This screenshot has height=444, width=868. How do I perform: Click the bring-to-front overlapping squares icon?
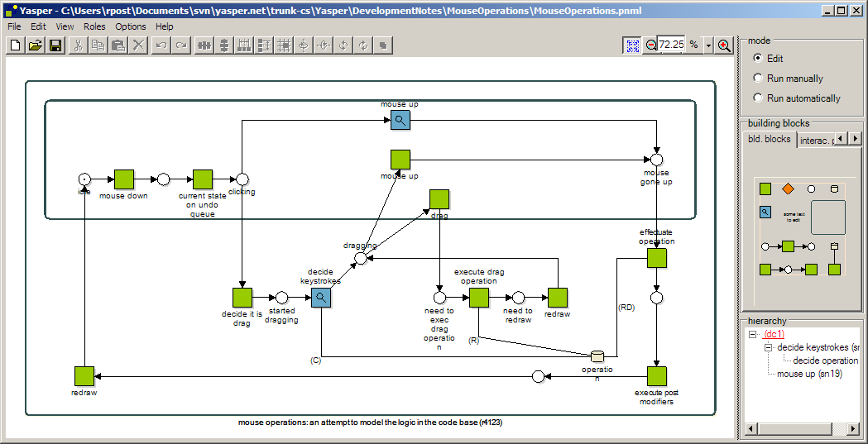click(x=383, y=45)
